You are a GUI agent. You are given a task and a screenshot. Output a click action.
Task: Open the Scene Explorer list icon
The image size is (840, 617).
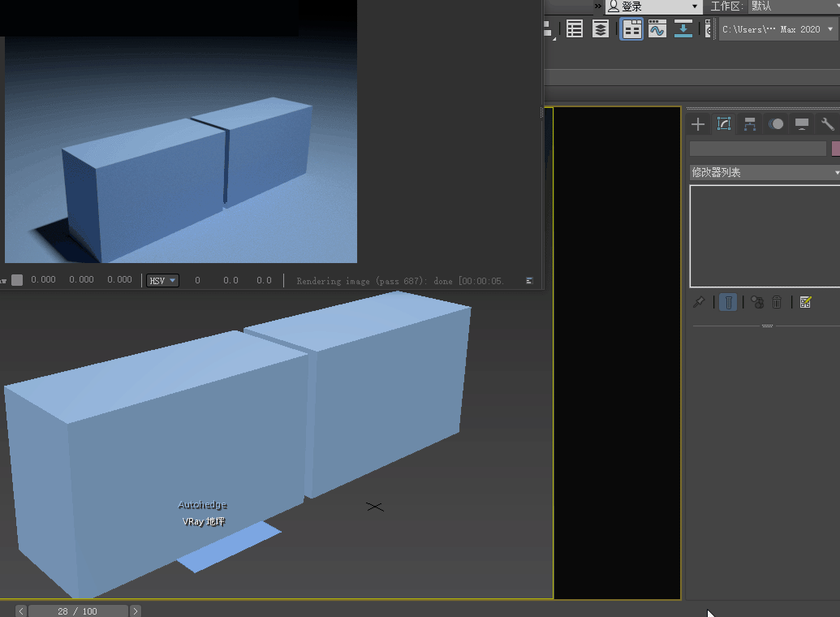click(575, 30)
